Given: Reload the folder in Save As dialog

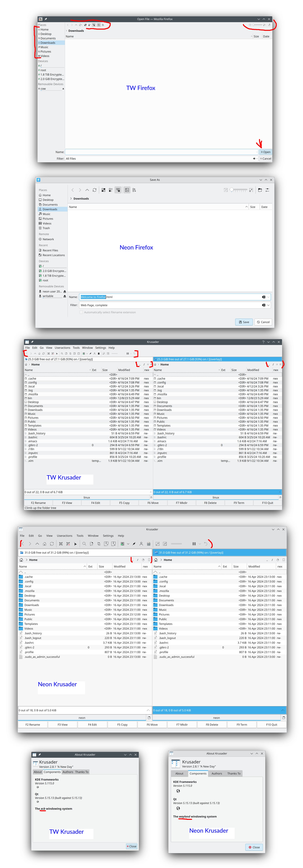Looking at the screenshot, I should tap(95, 190).
